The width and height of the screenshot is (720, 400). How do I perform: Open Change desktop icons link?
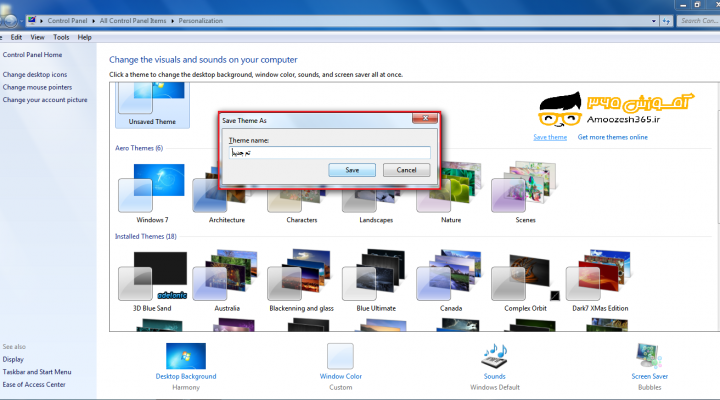[35, 74]
